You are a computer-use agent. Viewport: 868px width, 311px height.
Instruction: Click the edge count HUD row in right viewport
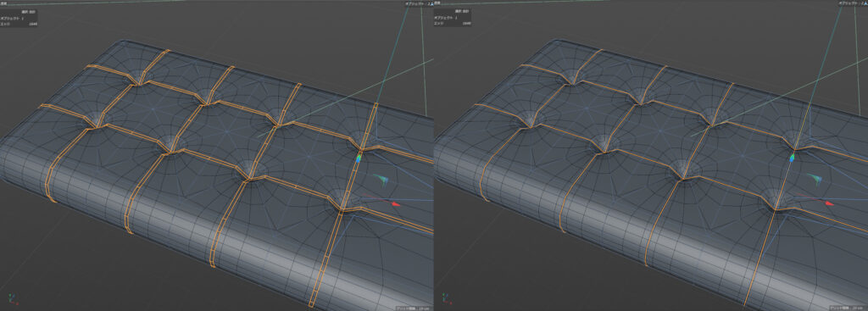click(453, 24)
